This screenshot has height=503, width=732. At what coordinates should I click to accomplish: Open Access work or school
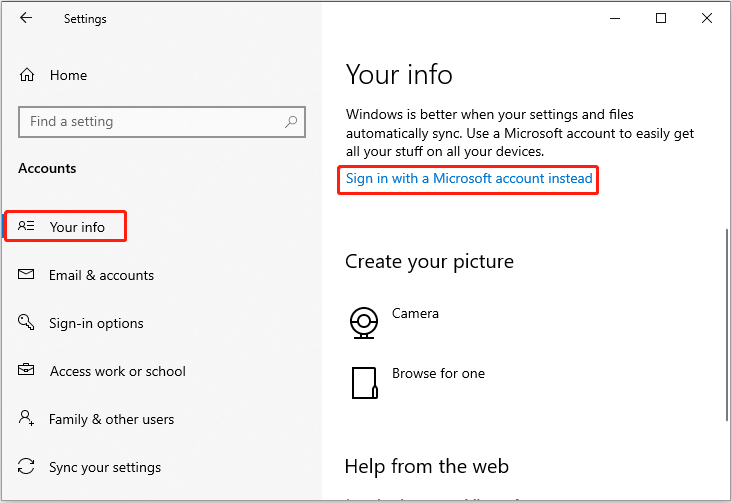[x=118, y=371]
